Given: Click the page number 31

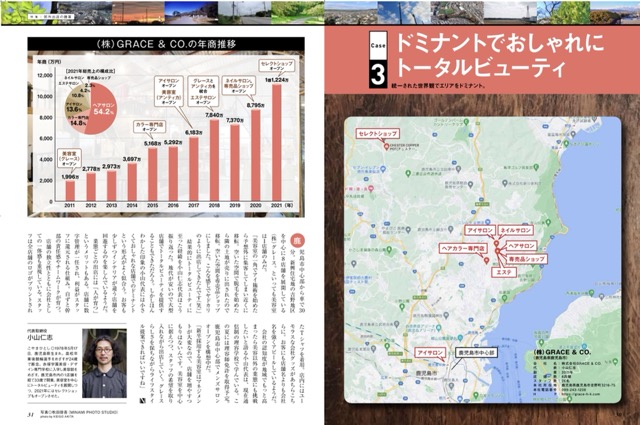Looking at the screenshot, I should pyautogui.click(x=30, y=414).
